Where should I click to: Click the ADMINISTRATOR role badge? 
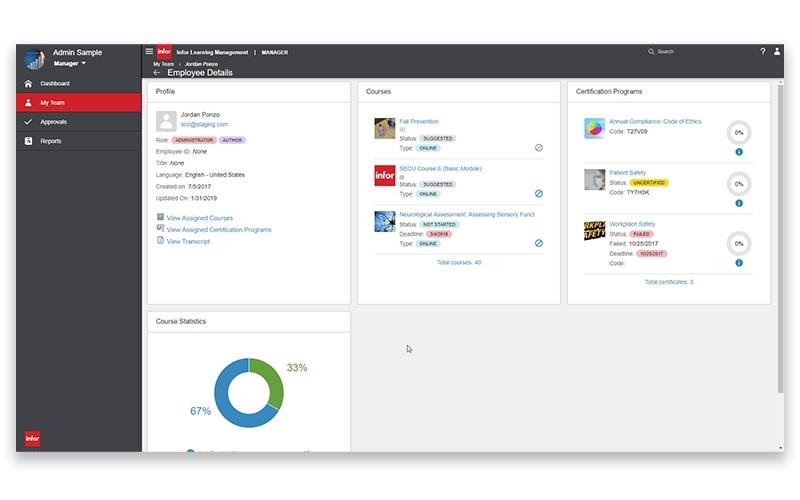[194, 140]
